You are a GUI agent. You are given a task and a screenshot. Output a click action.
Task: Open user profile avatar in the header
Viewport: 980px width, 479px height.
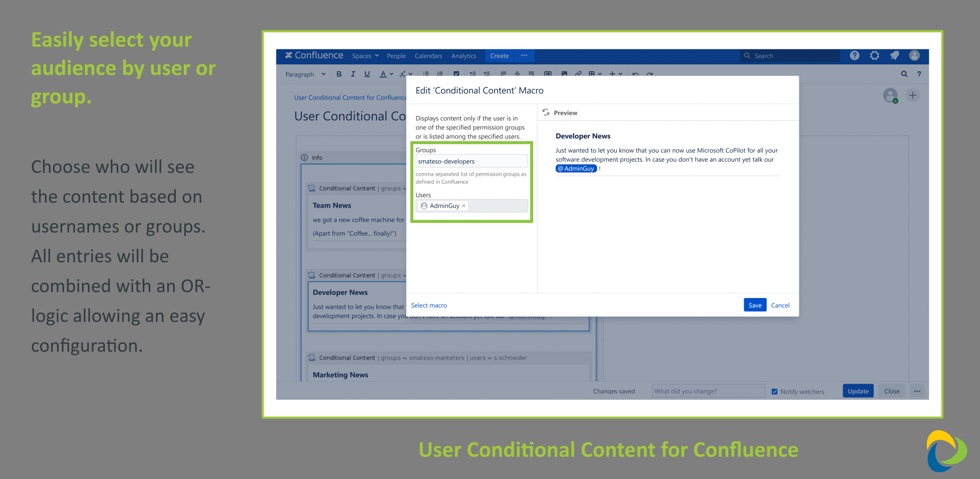914,55
